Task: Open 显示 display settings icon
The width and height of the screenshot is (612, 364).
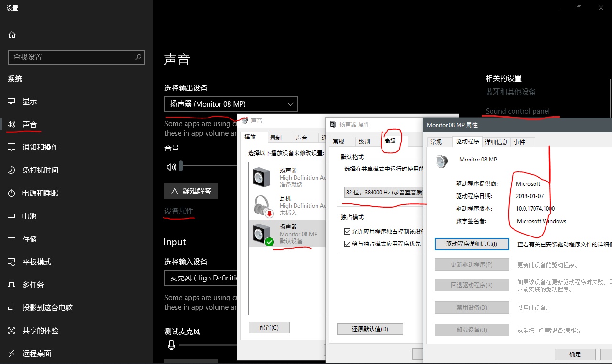Action: pyautogui.click(x=12, y=101)
